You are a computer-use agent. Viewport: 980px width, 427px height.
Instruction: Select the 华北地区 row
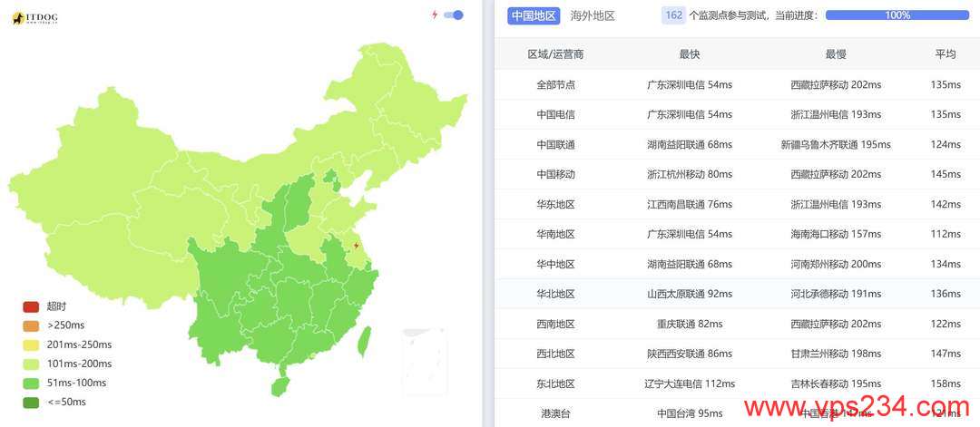click(555, 294)
